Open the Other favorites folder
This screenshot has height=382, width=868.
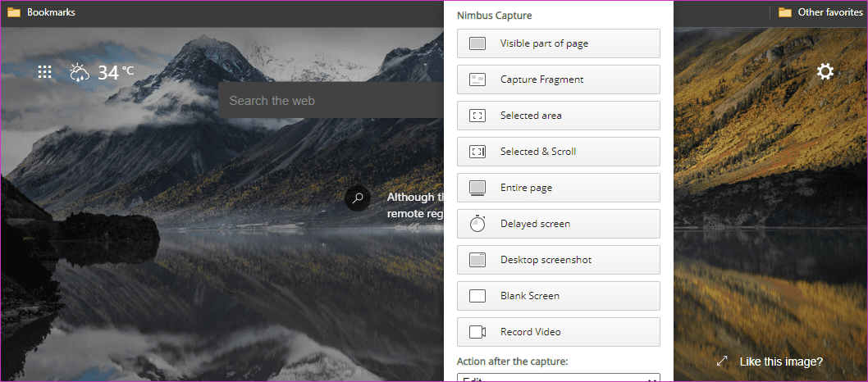point(821,12)
